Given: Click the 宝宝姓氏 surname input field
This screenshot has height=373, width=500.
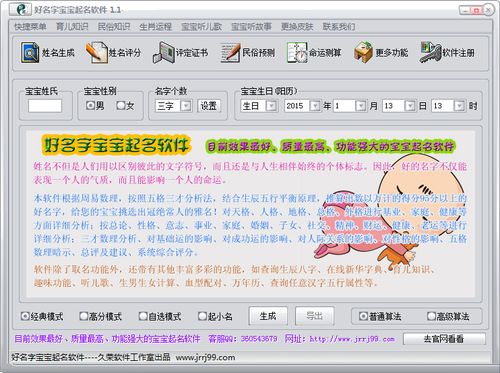Looking at the screenshot, I should (45, 106).
